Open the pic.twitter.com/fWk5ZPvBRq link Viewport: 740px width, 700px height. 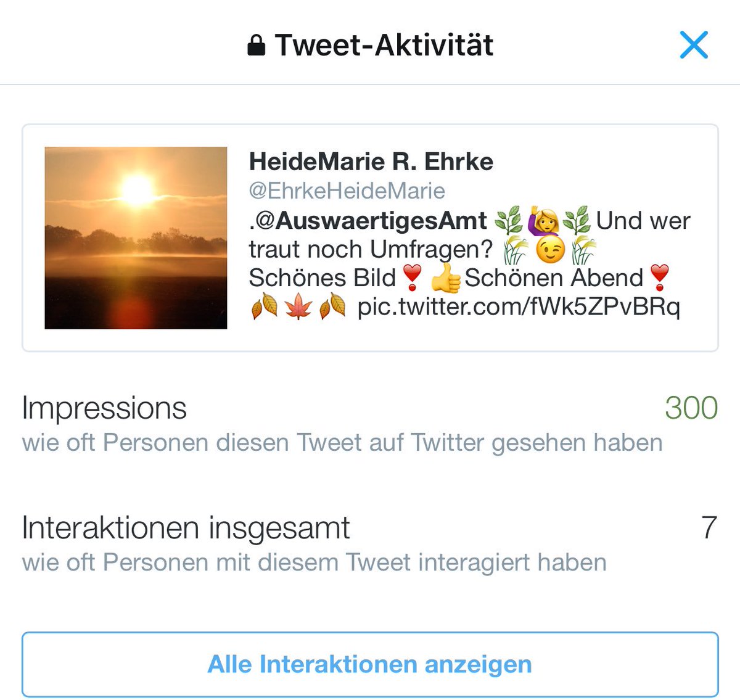pos(519,307)
